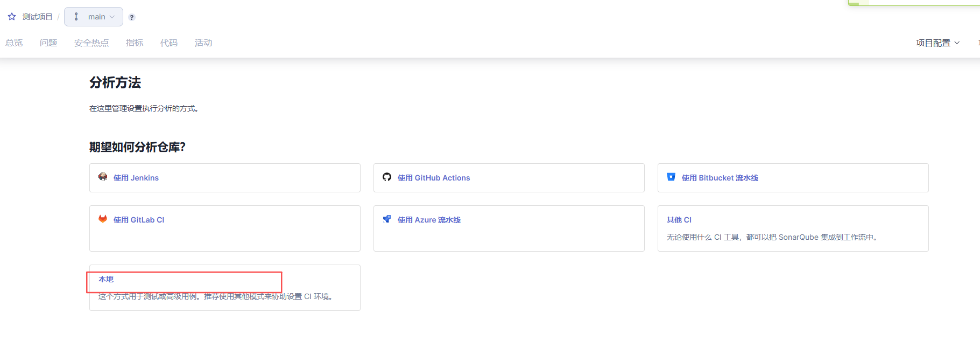Open the help question mark icon
Viewport: 980px width, 340px height.
pyautogui.click(x=132, y=17)
